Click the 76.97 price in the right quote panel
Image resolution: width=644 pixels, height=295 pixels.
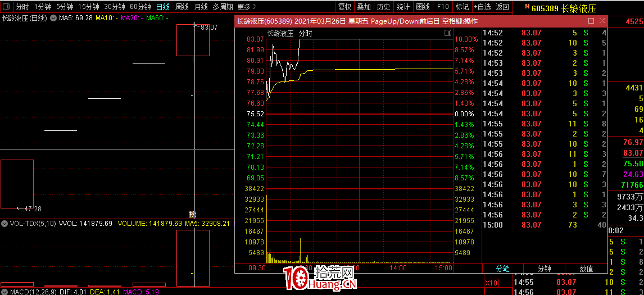click(x=633, y=142)
